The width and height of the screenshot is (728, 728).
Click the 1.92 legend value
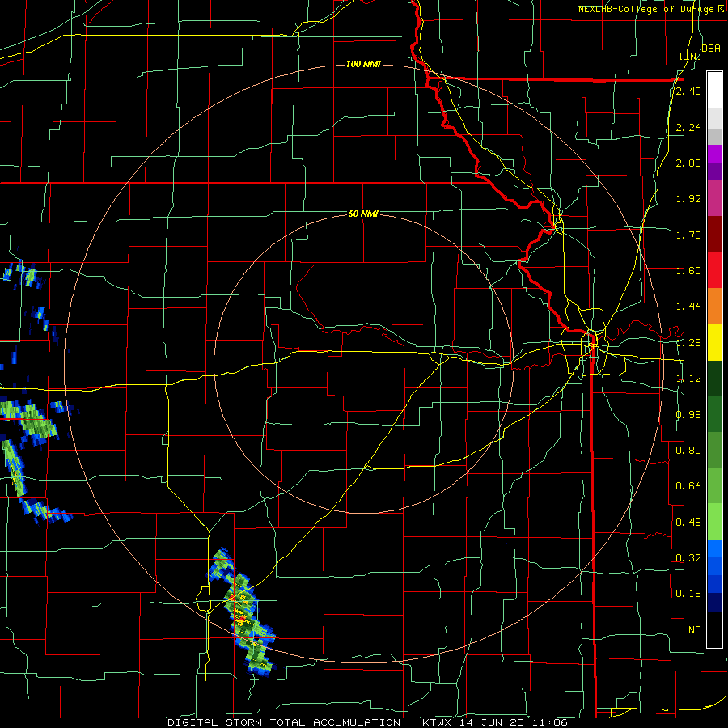(688, 199)
